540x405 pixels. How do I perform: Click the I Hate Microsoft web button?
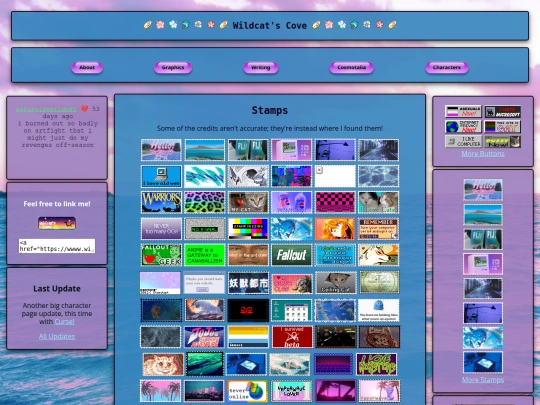click(502, 112)
